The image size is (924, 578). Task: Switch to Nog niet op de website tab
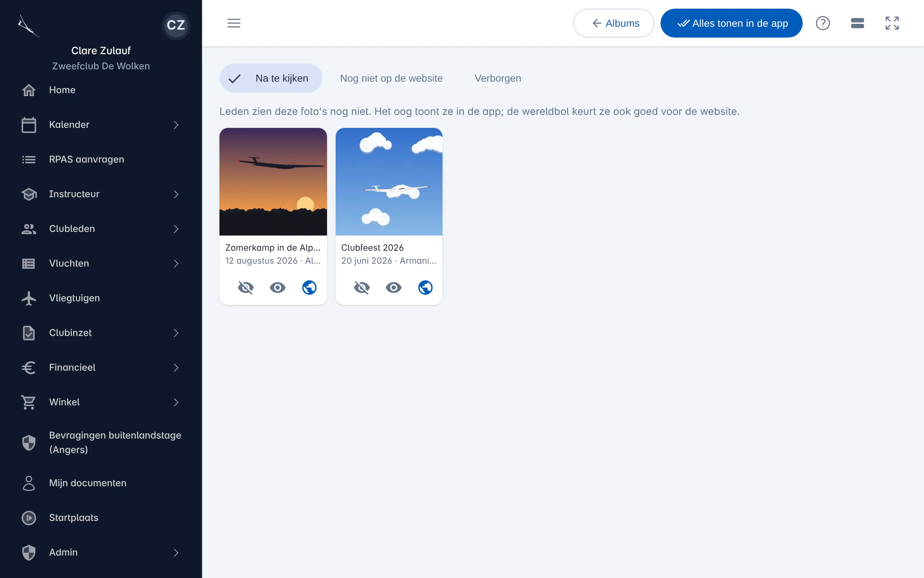391,78
